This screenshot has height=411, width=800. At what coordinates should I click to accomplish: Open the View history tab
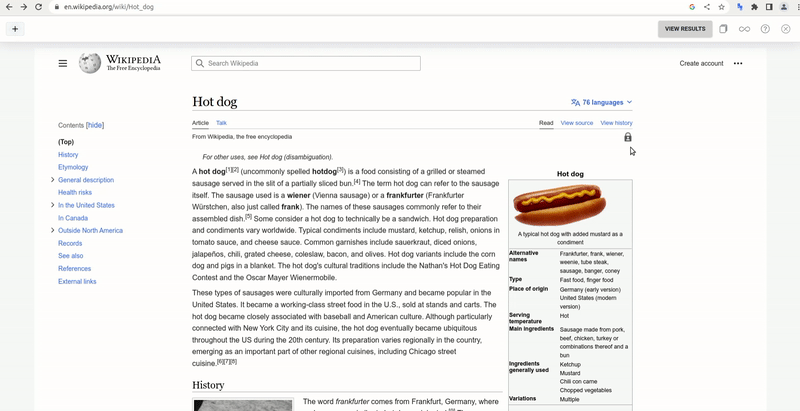[616, 123]
